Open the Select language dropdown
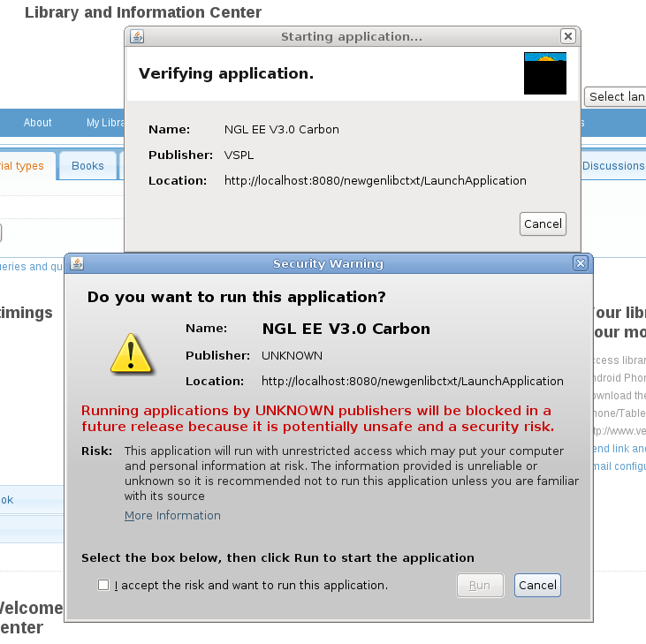This screenshot has height=644, width=646. coord(615,96)
